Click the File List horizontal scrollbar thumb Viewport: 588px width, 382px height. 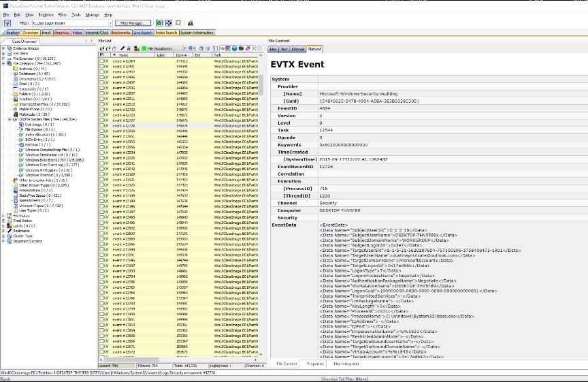click(x=131, y=360)
